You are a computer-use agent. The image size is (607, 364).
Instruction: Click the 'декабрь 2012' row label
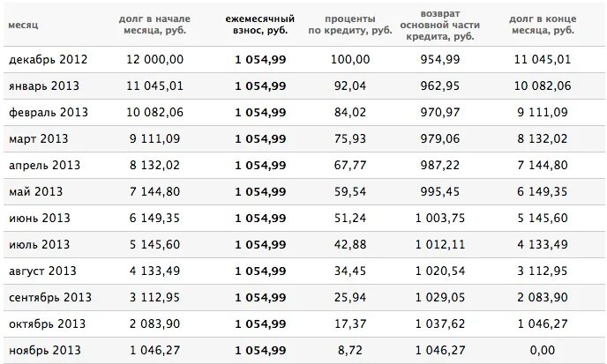click(48, 60)
